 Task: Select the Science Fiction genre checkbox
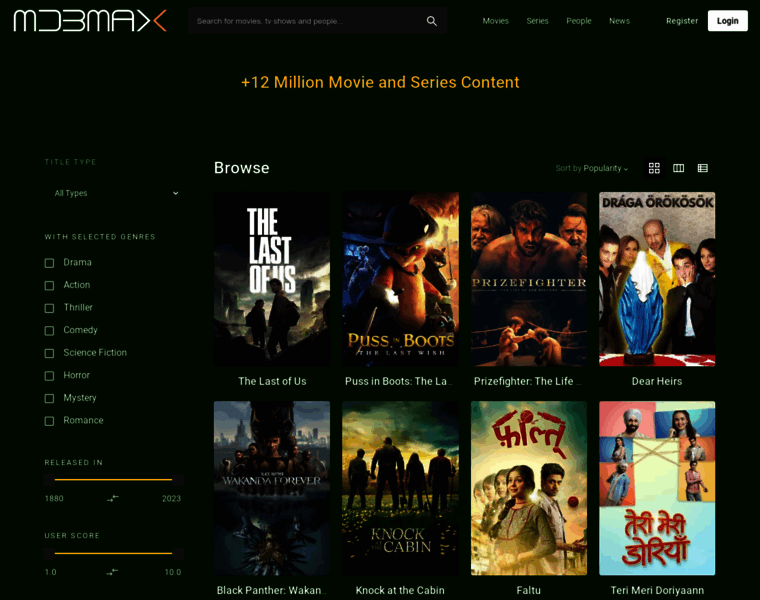pos(49,353)
